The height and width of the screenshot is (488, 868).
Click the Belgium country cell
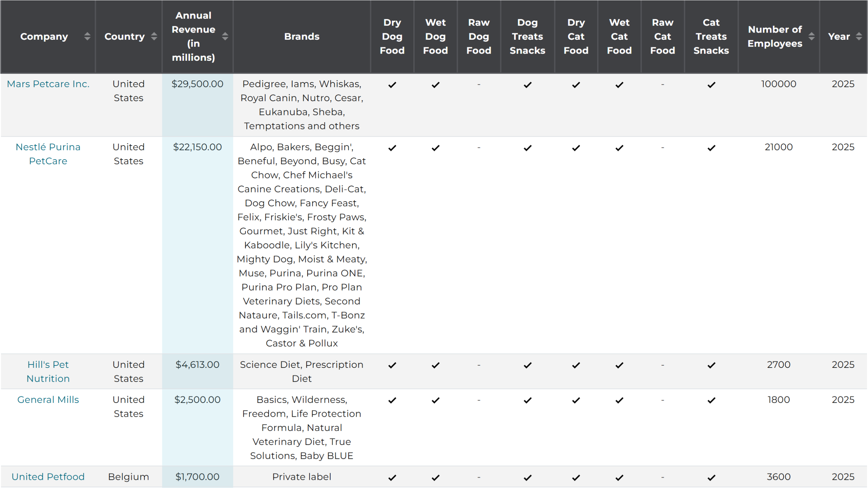click(129, 477)
